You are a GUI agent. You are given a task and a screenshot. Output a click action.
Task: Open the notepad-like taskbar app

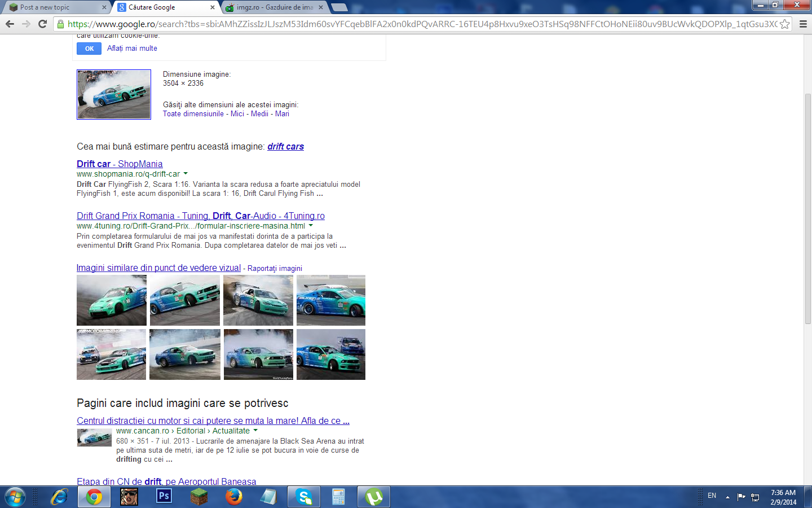[269, 497]
